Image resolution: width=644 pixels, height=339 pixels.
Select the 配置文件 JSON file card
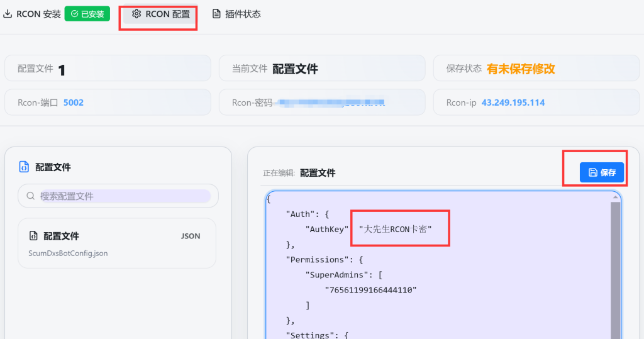point(117,243)
